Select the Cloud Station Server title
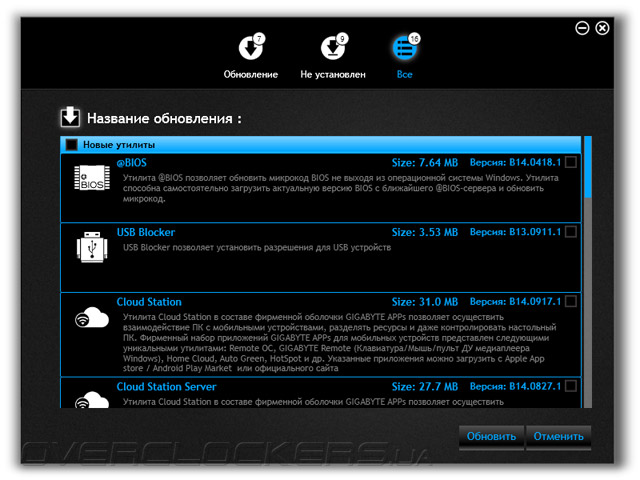 pos(167,387)
